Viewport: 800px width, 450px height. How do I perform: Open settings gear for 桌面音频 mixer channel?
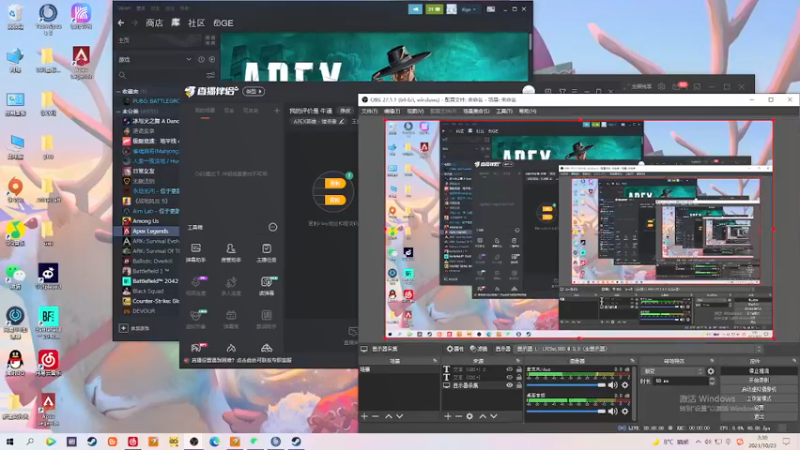click(x=625, y=411)
